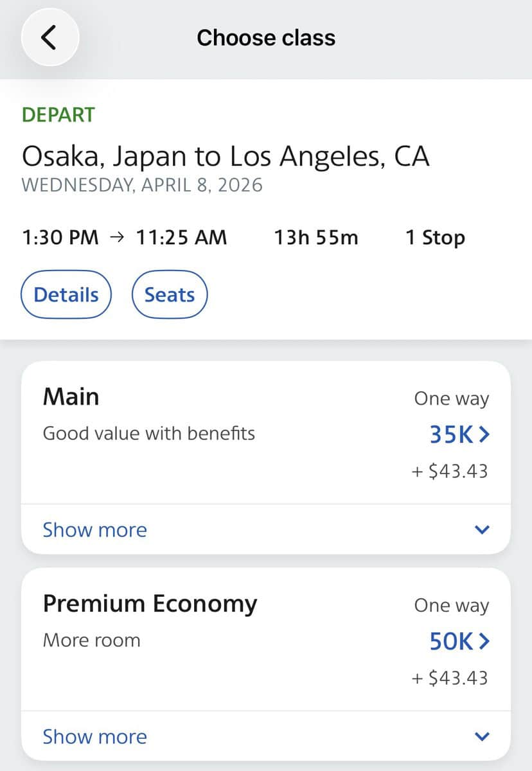Click Show more under Main
This screenshot has height=771, width=532.
tap(94, 530)
